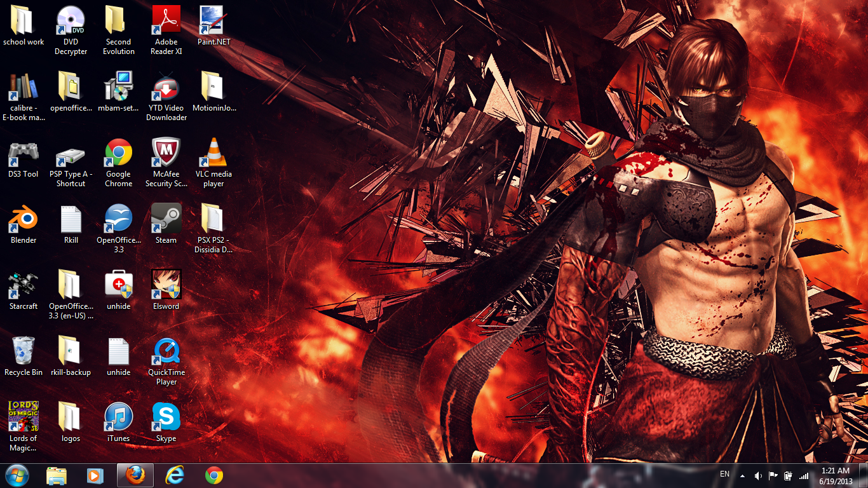This screenshot has height=488, width=868.
Task: Select the Blender desktop shortcut
Action: pyautogui.click(x=24, y=219)
